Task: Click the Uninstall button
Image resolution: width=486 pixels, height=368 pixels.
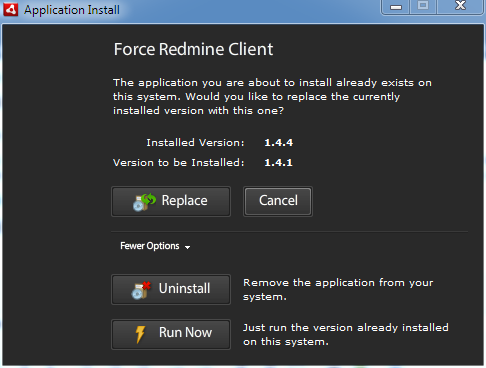Action: pyautogui.click(x=171, y=289)
